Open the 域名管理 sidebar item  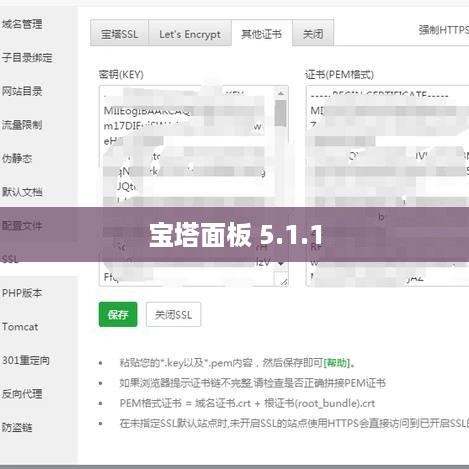tap(22, 24)
